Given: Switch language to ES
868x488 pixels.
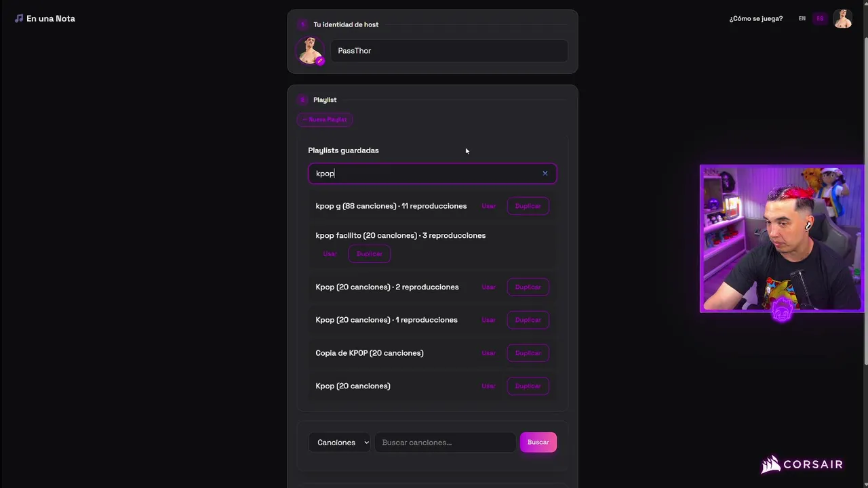Looking at the screenshot, I should [820, 18].
